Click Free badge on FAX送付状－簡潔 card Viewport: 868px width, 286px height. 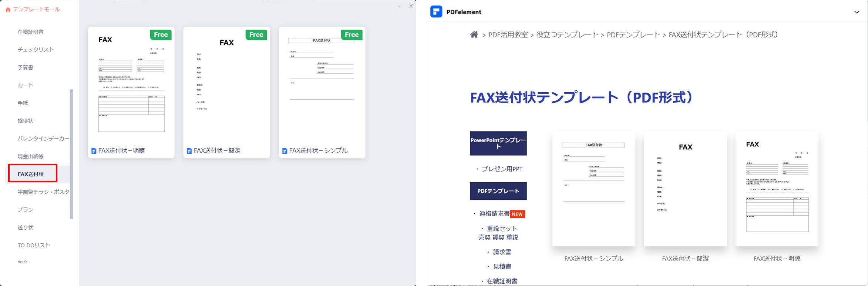tap(256, 35)
